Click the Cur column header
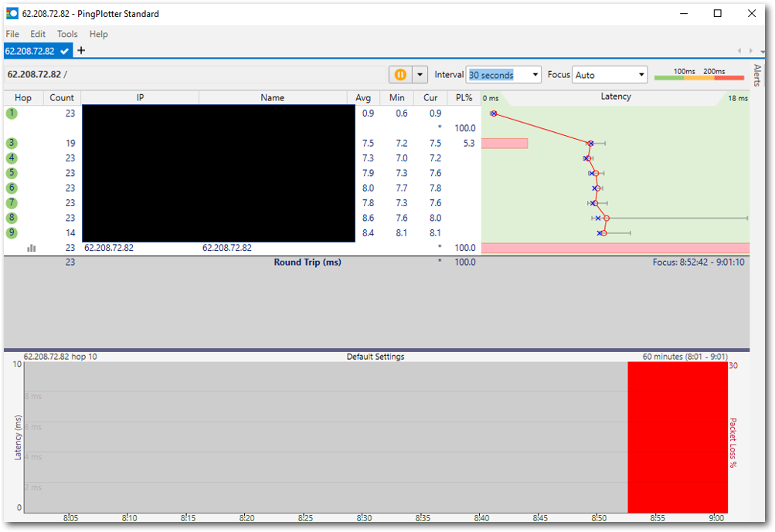Image resolution: width=775 pixels, height=532 pixels. (430, 98)
